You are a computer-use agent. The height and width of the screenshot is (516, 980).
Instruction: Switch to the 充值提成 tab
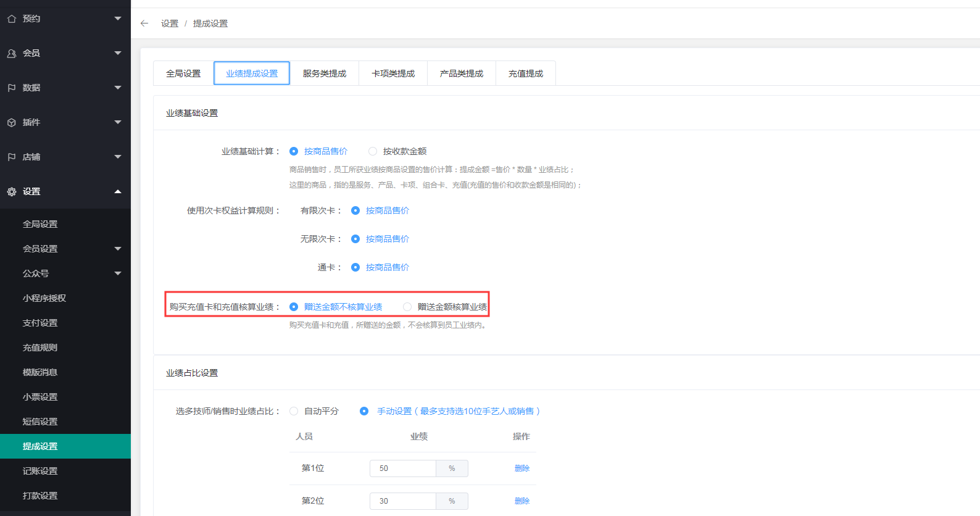click(x=526, y=73)
